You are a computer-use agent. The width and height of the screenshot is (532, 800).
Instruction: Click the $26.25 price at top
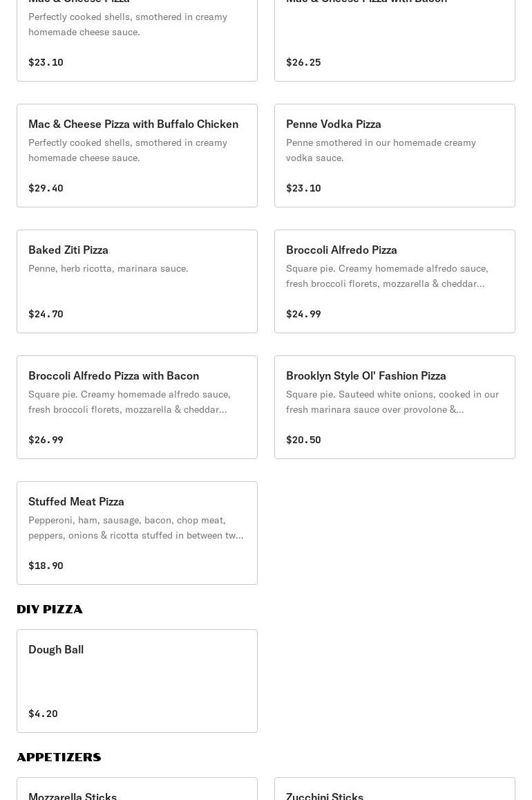tap(303, 62)
